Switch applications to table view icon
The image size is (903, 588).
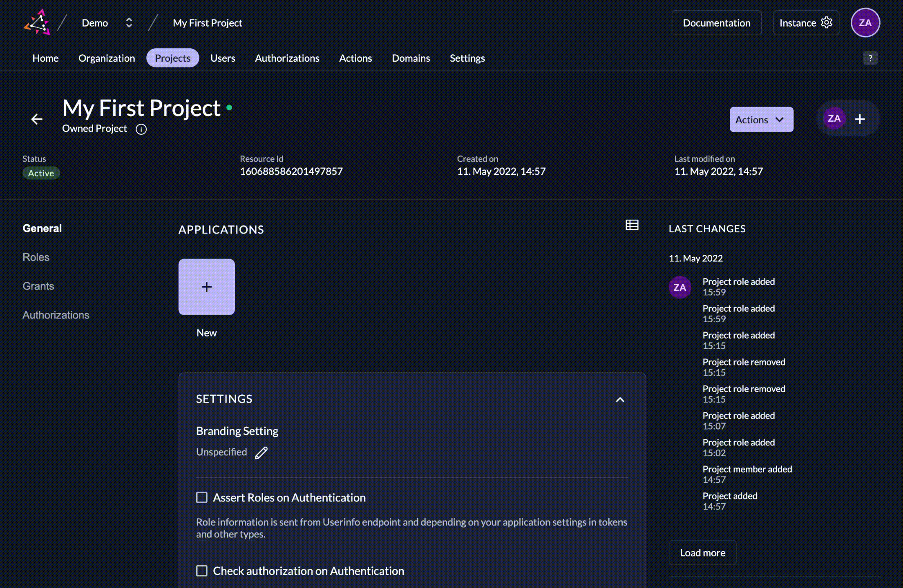(x=632, y=225)
